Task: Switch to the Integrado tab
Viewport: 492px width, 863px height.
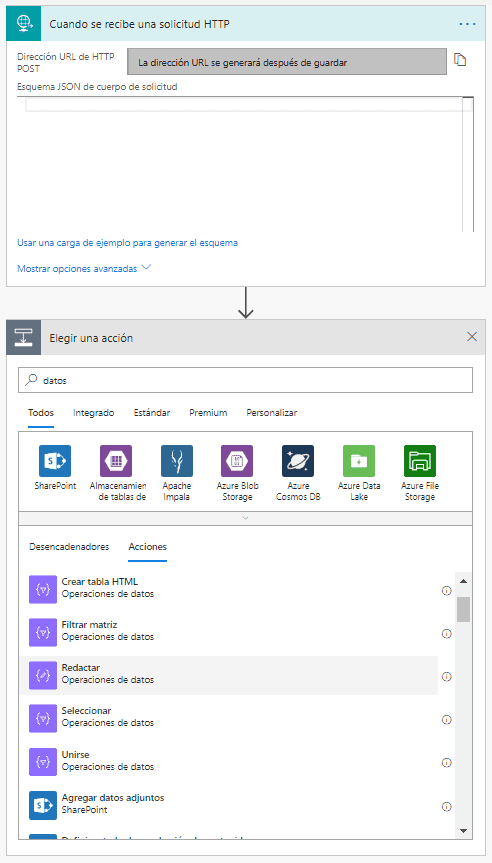Action: 94,413
